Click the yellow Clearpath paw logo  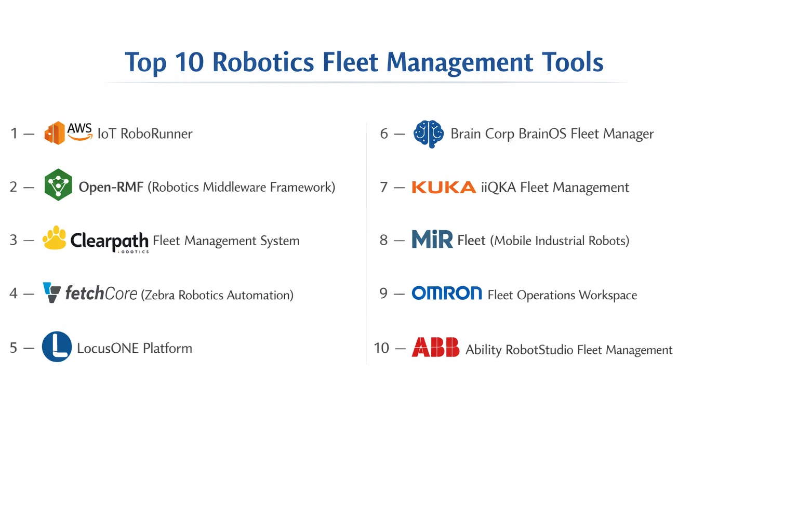55,238
